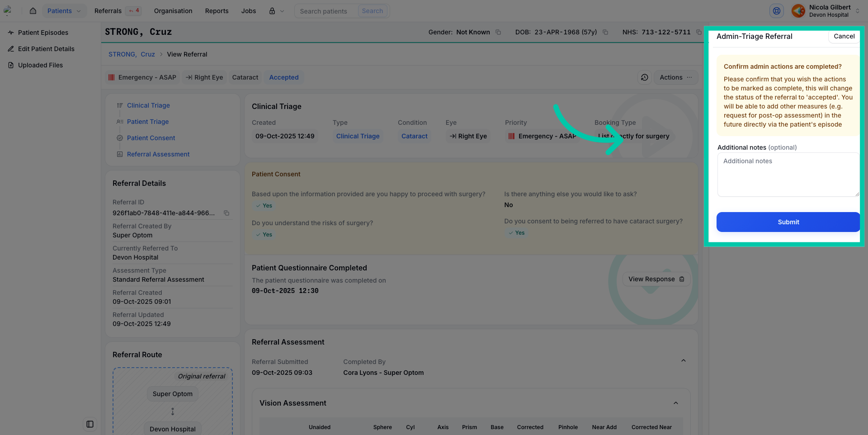
Task: Open the Actions dropdown
Action: coord(676,77)
